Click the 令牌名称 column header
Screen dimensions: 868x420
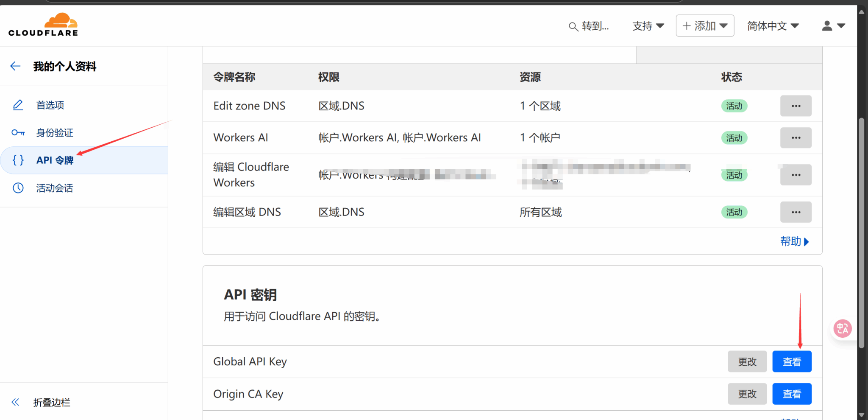point(234,77)
